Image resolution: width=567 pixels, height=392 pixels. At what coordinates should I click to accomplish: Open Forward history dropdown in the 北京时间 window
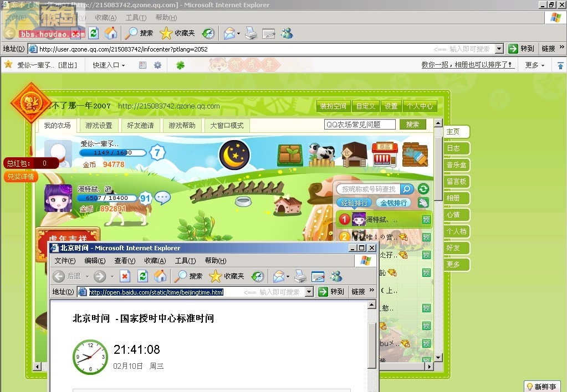coord(112,277)
